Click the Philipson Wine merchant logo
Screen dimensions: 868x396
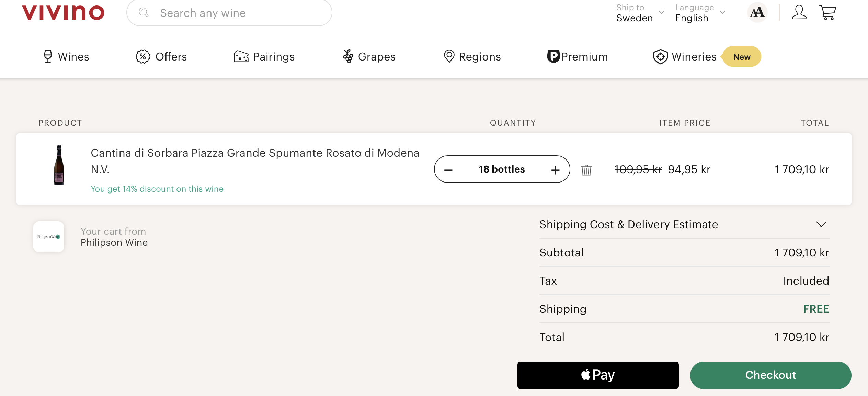click(x=49, y=237)
